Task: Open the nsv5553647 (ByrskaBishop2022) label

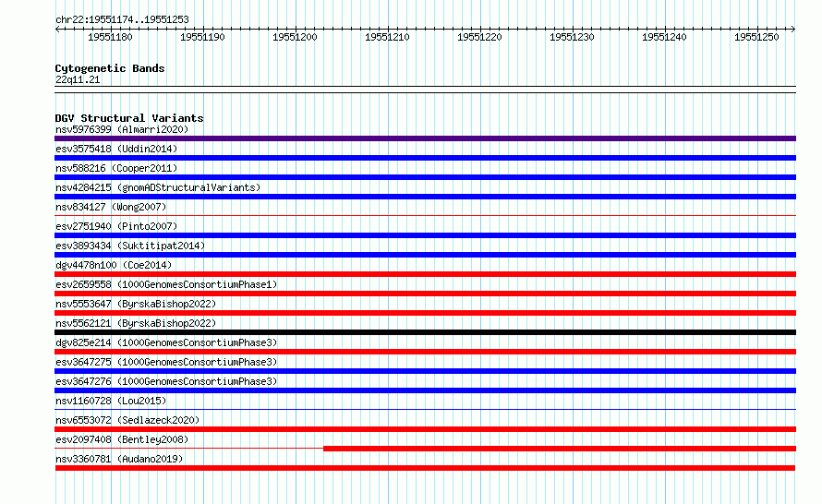Action: pyautogui.click(x=136, y=304)
